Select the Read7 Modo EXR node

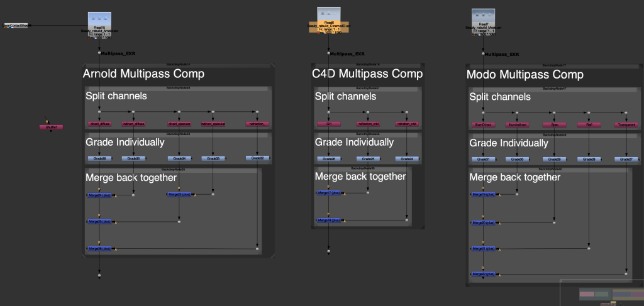483,22
